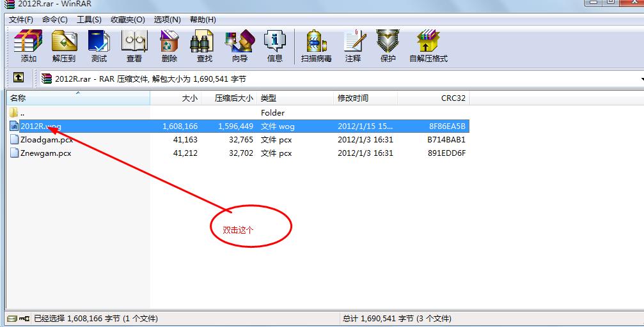Click CRC32 value B714BAB1
The width and height of the screenshot is (644, 327).
pos(446,140)
